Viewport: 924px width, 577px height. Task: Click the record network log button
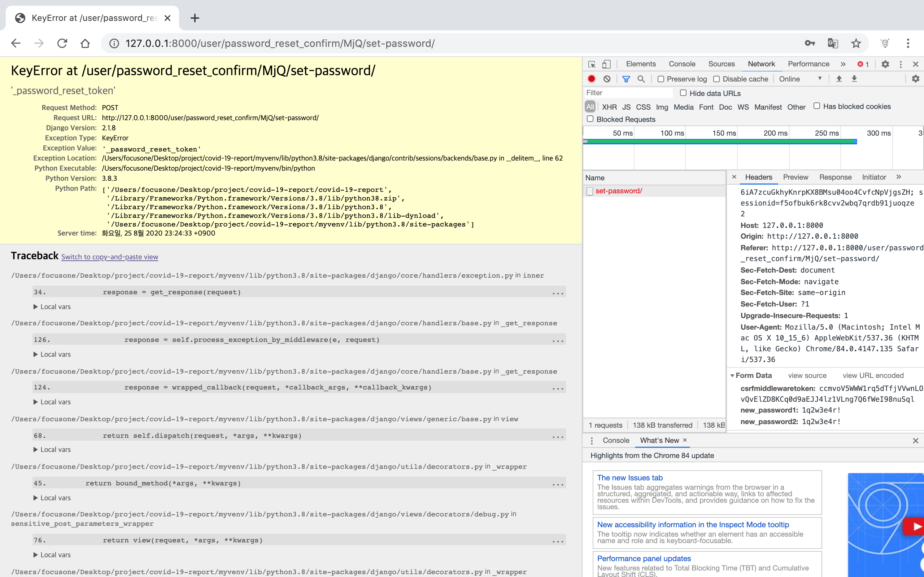[x=592, y=79]
